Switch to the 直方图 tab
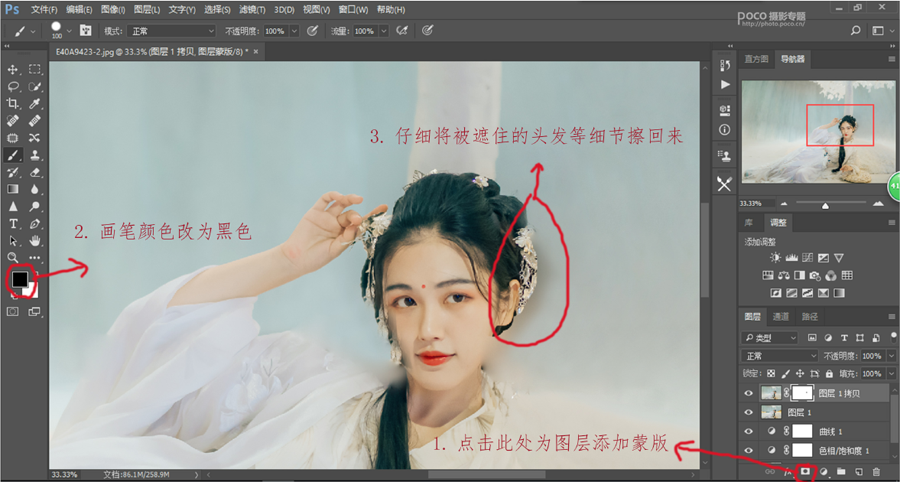900x482 pixels. point(756,59)
